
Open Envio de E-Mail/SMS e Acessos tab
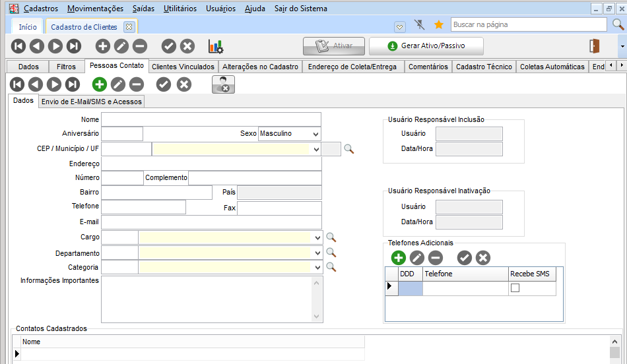point(92,102)
